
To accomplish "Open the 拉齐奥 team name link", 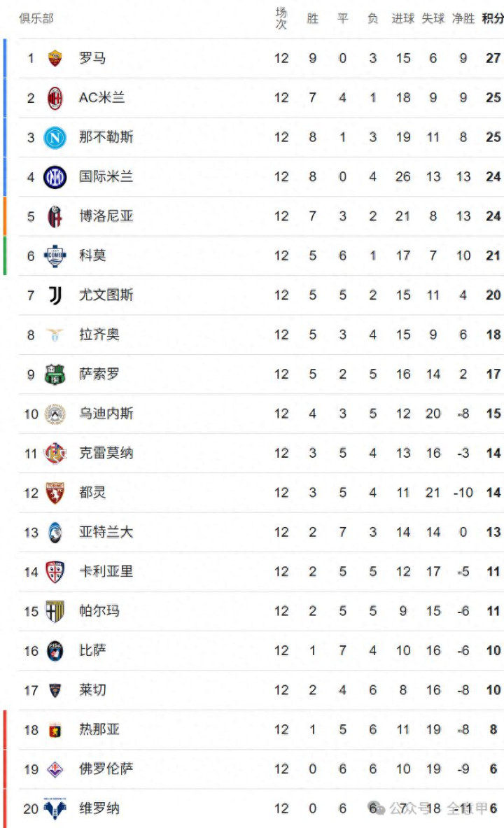I will [x=99, y=335].
